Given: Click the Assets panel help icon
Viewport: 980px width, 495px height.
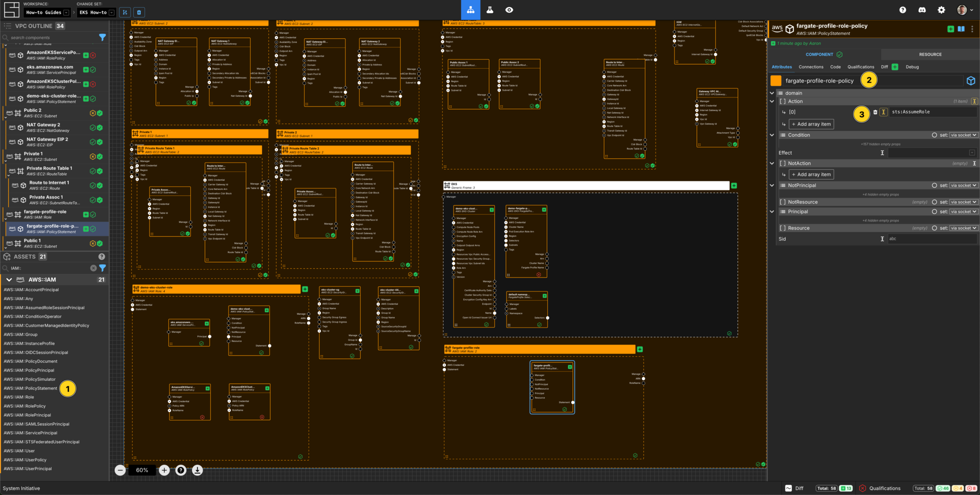Looking at the screenshot, I should click(102, 257).
